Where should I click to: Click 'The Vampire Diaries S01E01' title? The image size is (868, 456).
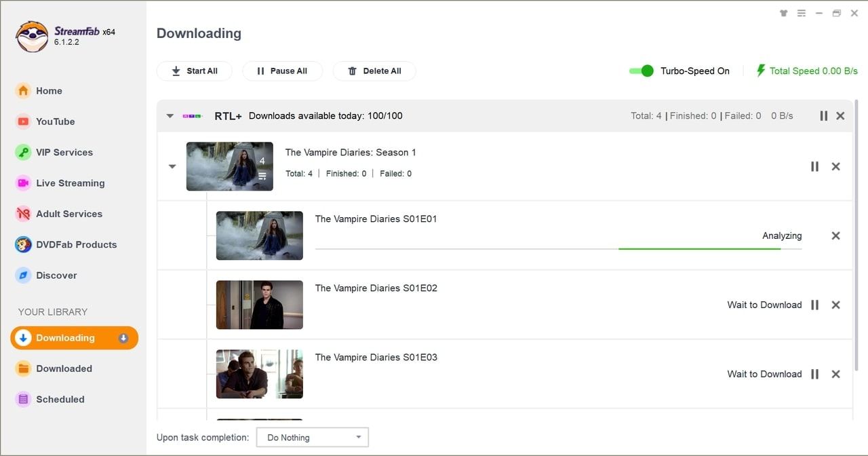[376, 218]
